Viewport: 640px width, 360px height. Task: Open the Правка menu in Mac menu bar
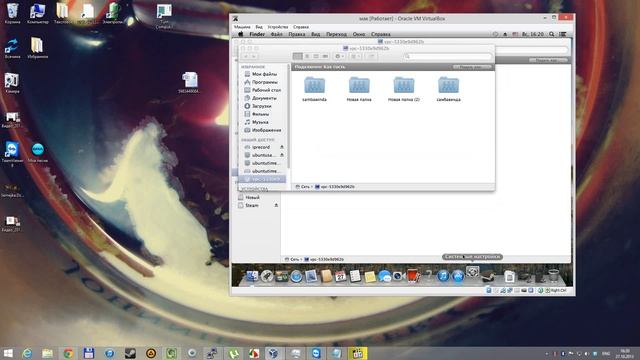tap(297, 34)
